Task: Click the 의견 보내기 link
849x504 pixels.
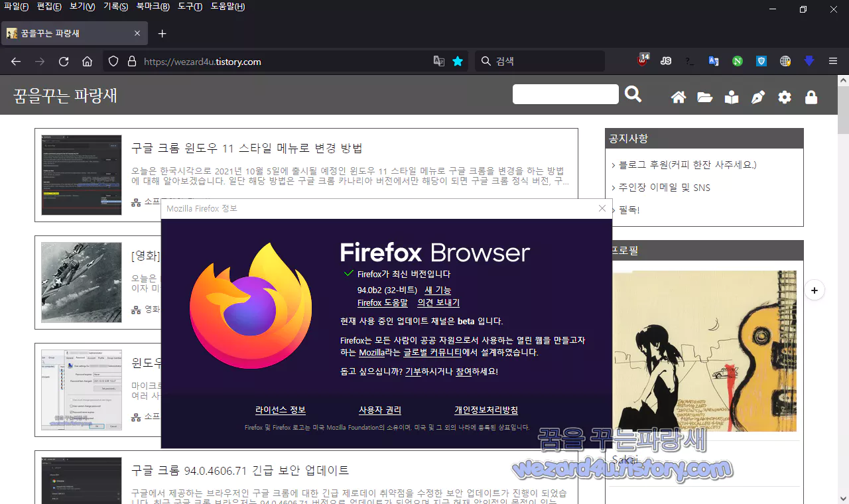Action: (438, 303)
